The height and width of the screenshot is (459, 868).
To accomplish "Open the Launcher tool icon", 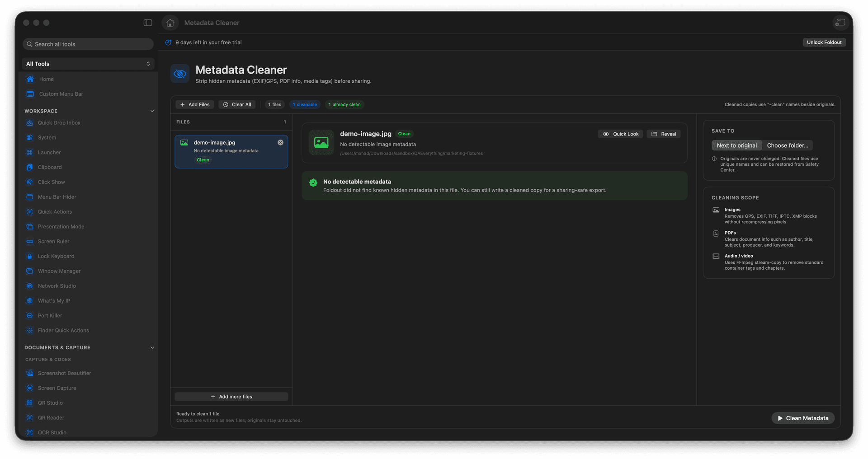I will click(30, 153).
